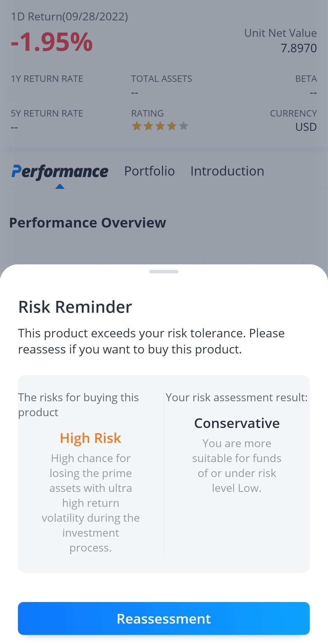
Task: Click the blue active tab indicator triangle
Action: (x=60, y=186)
